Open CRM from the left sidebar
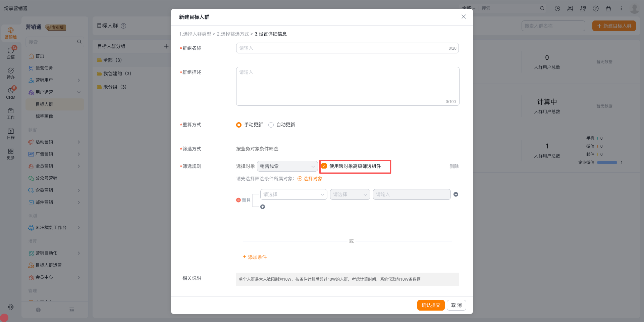Viewport: 644px width, 322px height. (11, 93)
